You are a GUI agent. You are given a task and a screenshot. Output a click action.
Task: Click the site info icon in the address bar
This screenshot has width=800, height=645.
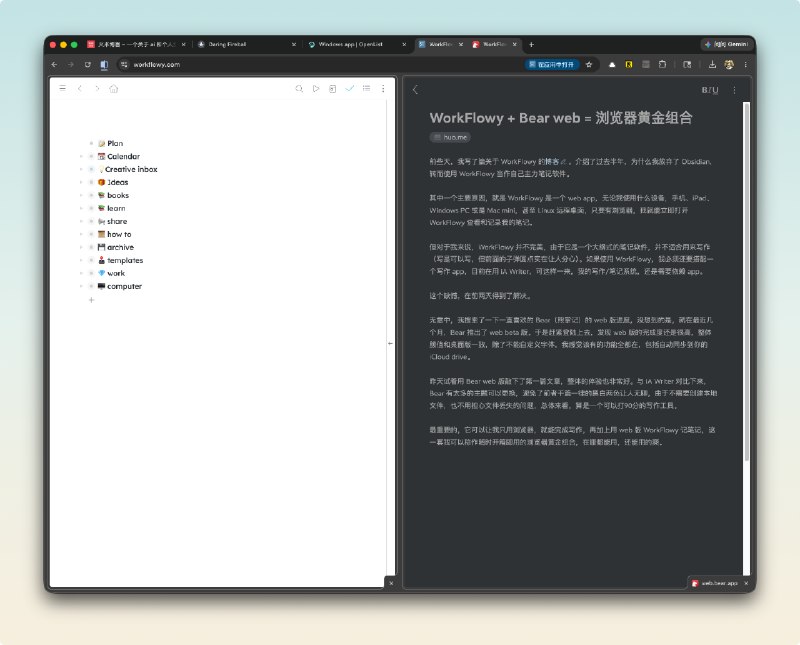point(124,64)
